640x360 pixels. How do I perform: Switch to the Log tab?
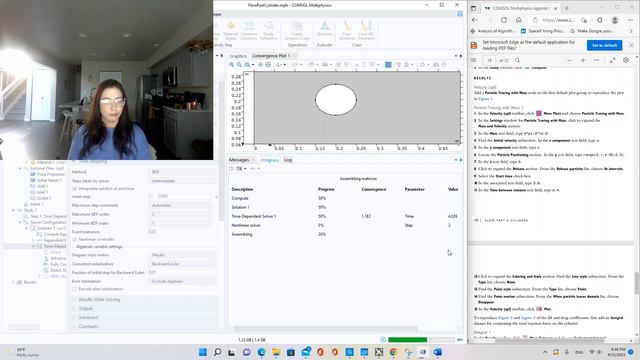click(x=288, y=160)
